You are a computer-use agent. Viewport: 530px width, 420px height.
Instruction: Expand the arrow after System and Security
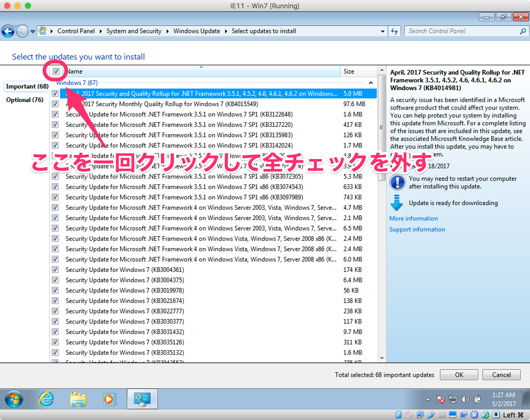pos(167,31)
